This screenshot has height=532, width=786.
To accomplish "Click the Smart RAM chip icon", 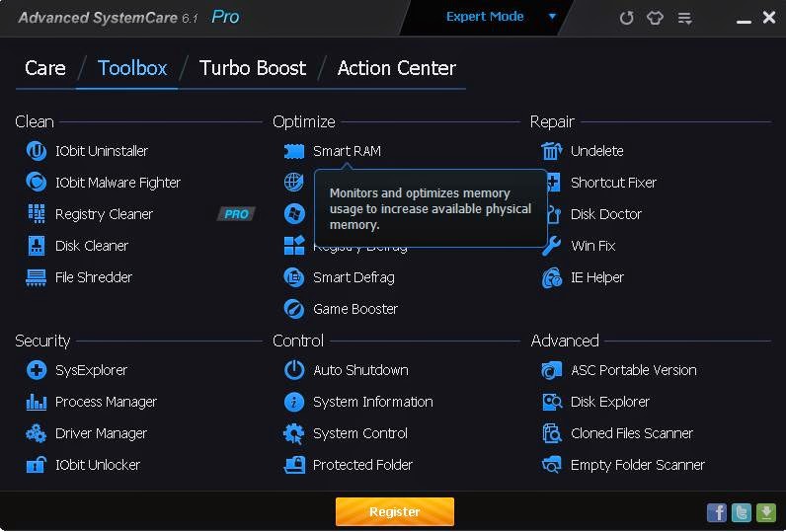I will (293, 151).
